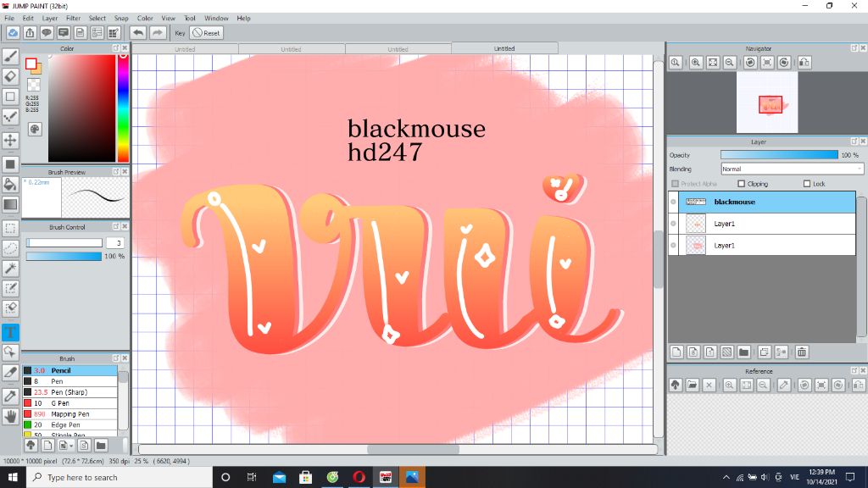Open the Filter menu

73,19
